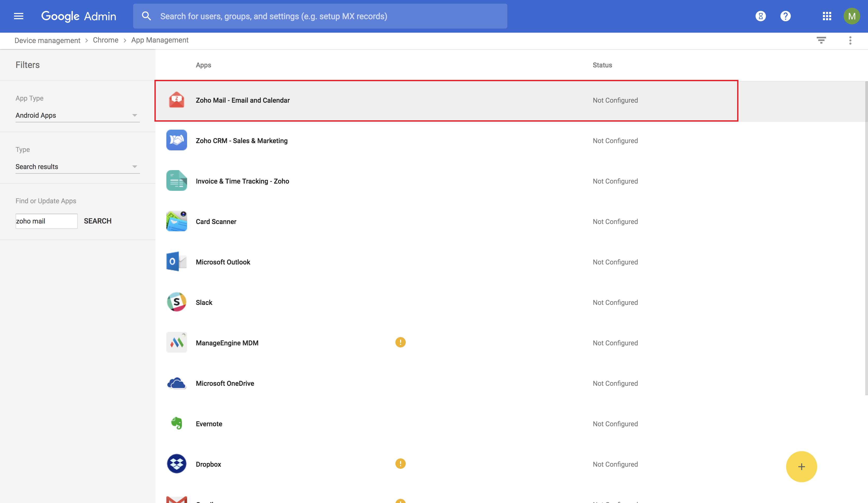Follow the Chrome breadcrumb link
Viewport: 868px width, 503px height.
coord(106,40)
